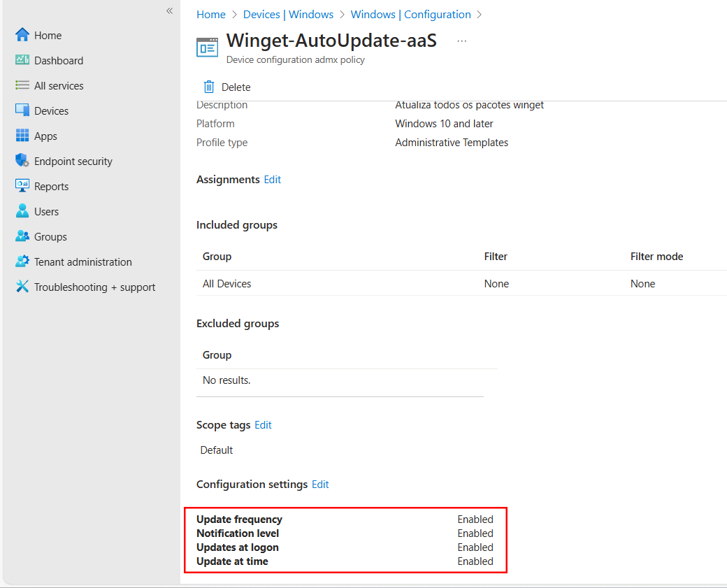Select Groups in the sidebar
Screen dimensions: 727x588
point(50,237)
